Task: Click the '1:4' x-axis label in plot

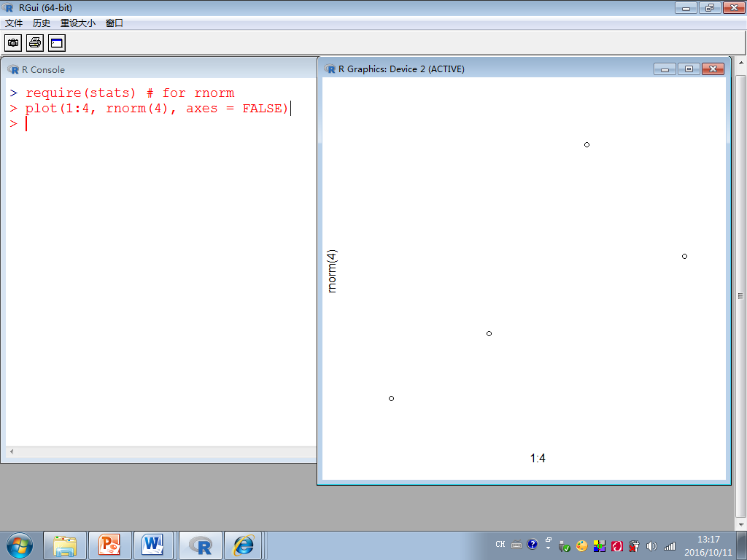Action: click(x=538, y=458)
